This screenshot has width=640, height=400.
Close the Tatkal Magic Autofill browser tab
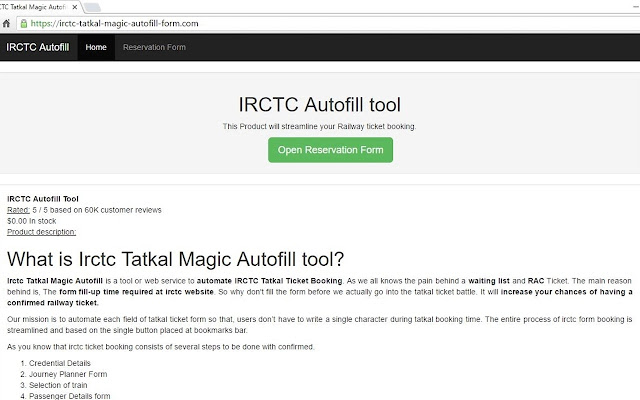(x=75, y=7)
